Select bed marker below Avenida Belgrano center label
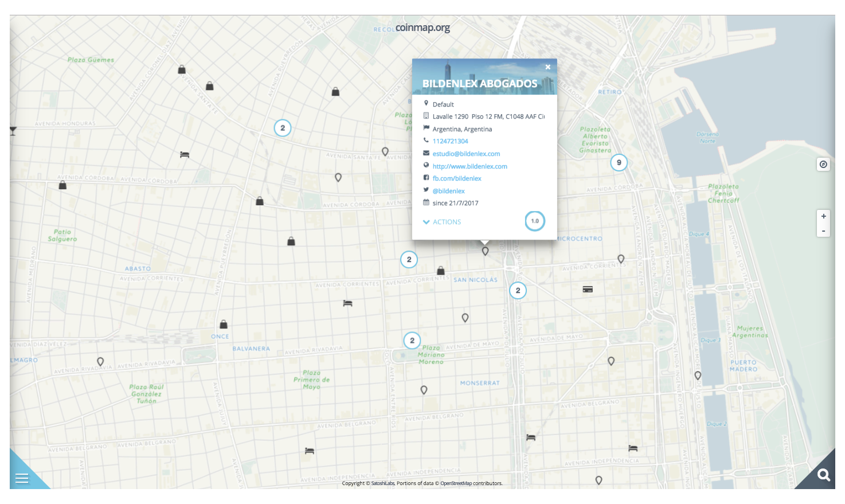845x504 pixels. (310, 451)
